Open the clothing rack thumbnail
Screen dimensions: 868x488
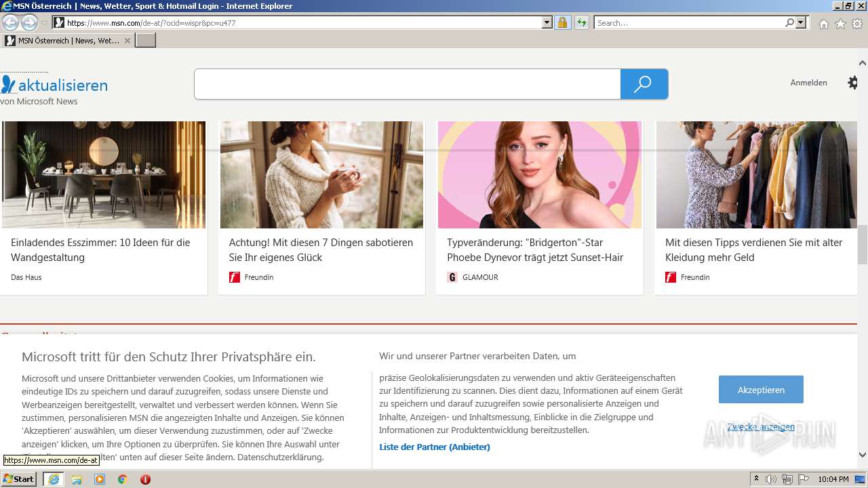coord(757,175)
